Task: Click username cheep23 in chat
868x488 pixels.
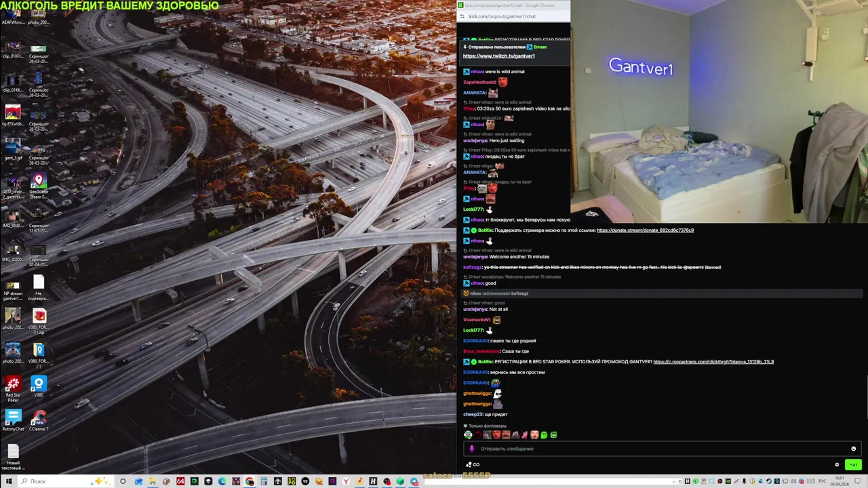Action: pos(473,414)
